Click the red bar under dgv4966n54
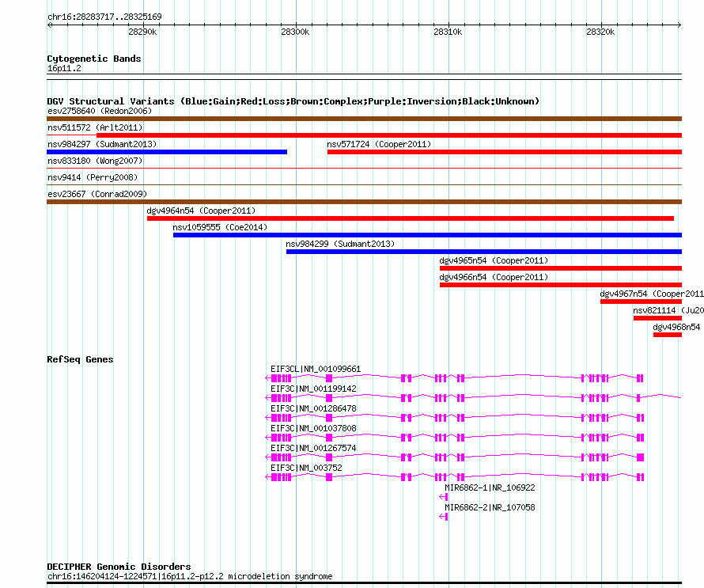This screenshot has height=588, width=704. 561,285
